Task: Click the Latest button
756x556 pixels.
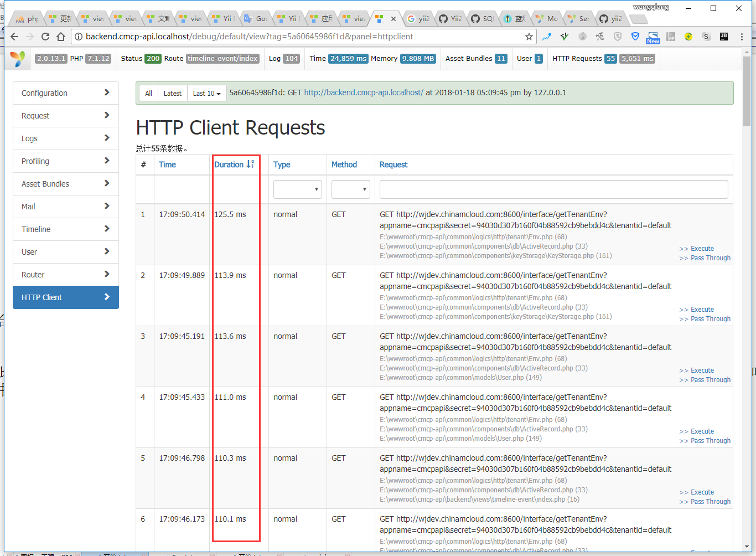Action: coord(172,94)
